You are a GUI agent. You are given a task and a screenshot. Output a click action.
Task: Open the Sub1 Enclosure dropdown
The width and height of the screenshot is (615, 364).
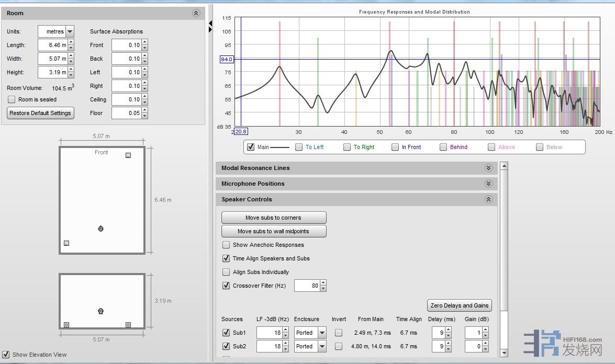point(321,333)
